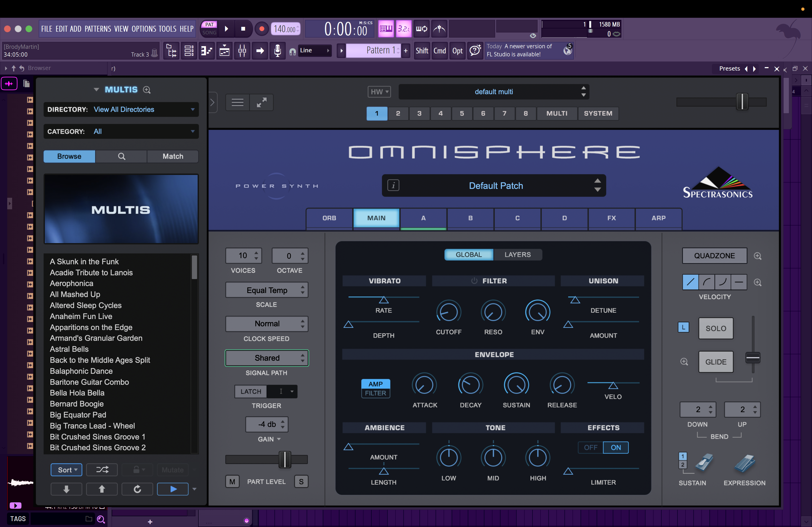Mute part with the M button
The image size is (812, 527).
tap(232, 482)
